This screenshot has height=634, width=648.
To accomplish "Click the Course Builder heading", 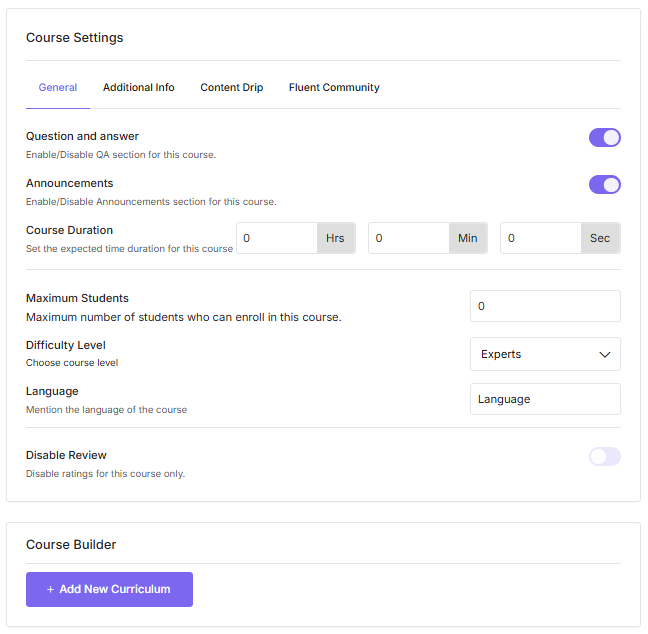I will 71,545.
